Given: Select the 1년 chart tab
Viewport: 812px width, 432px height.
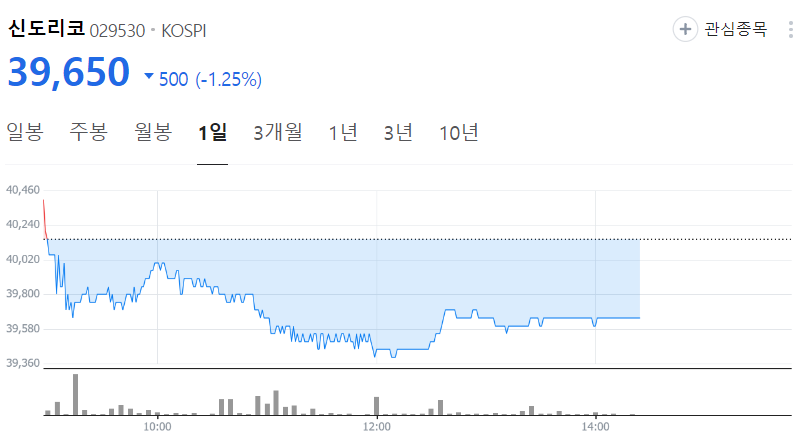Looking at the screenshot, I should tap(343, 133).
